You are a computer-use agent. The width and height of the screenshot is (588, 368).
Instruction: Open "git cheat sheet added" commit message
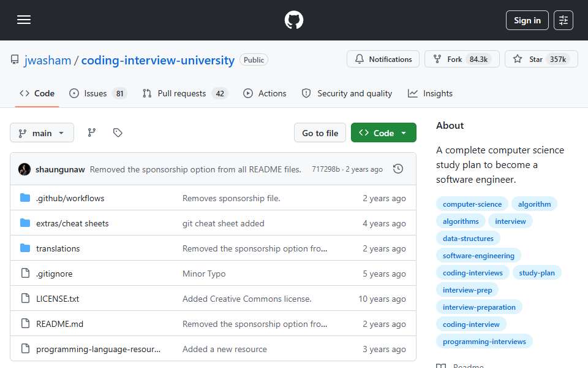pyautogui.click(x=223, y=223)
